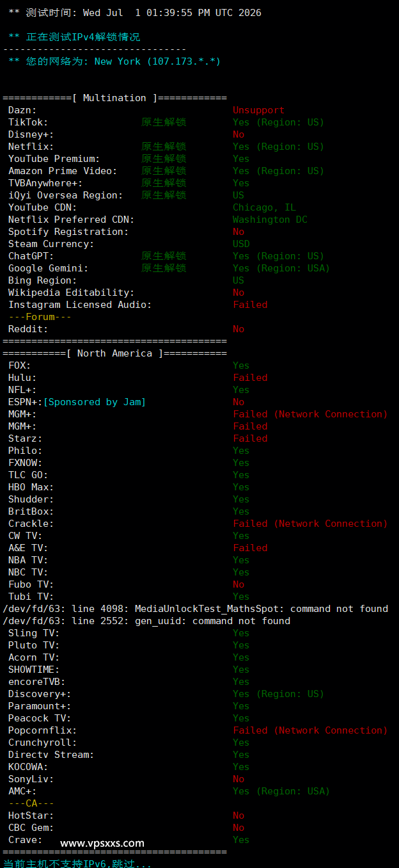Viewport: 399px width, 868px height.
Task: Click the Sponsored by Jam text
Action: click(95, 402)
